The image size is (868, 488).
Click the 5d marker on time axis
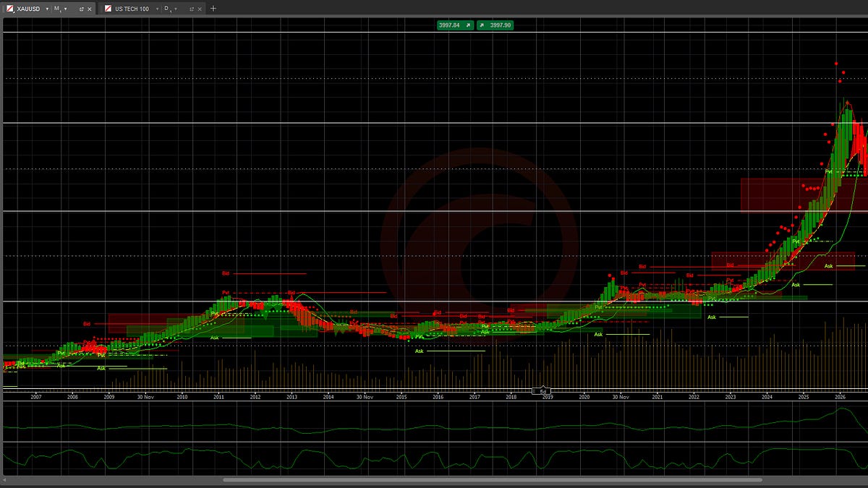coord(543,390)
